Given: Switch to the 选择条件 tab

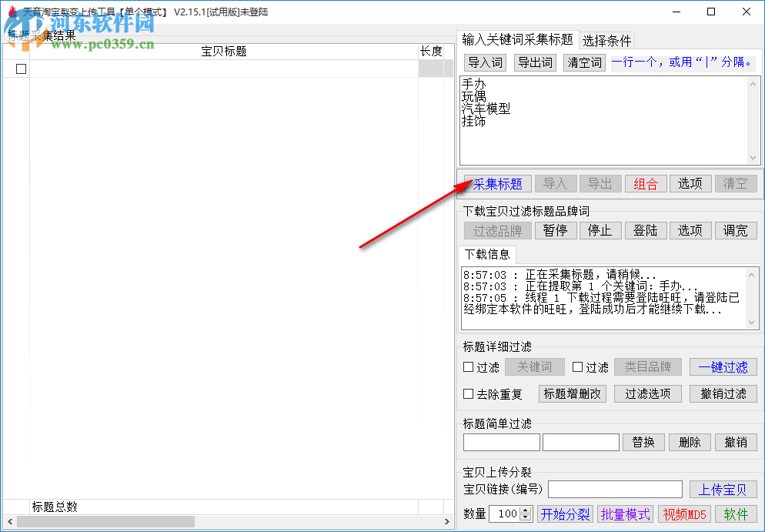Looking at the screenshot, I should tap(606, 40).
